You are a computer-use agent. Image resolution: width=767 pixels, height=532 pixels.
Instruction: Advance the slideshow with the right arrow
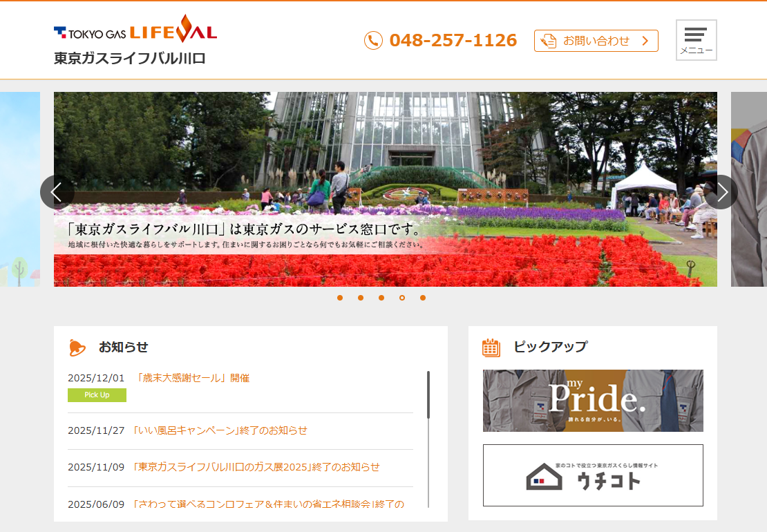pyautogui.click(x=721, y=192)
